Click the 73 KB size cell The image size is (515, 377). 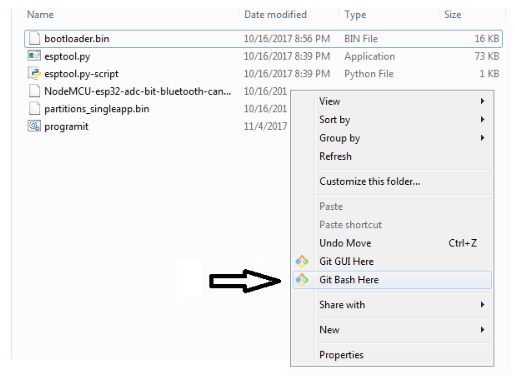coord(487,56)
